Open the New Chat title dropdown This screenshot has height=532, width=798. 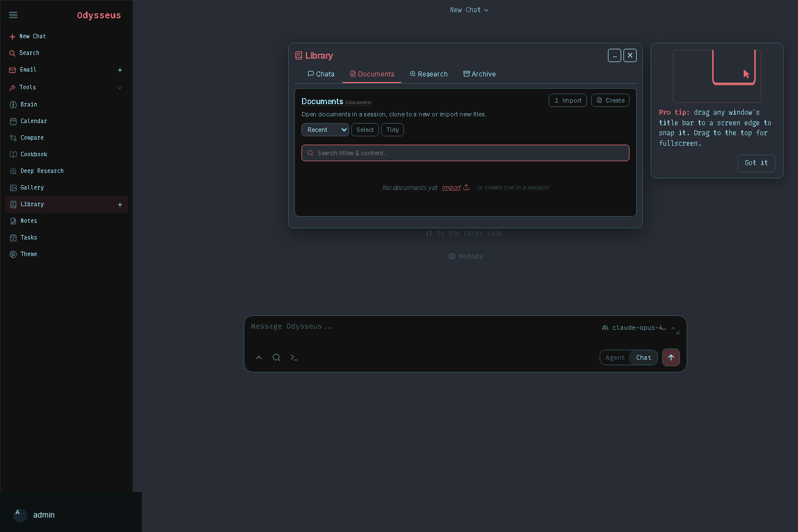[x=469, y=10]
